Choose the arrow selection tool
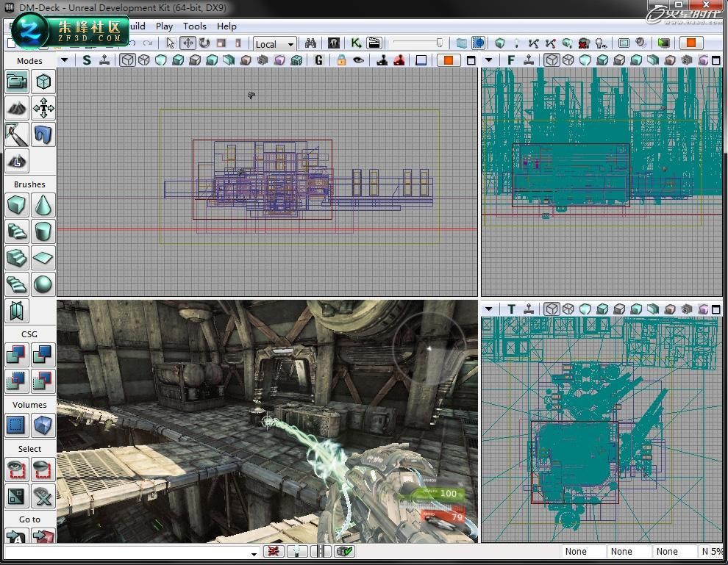 point(171,43)
